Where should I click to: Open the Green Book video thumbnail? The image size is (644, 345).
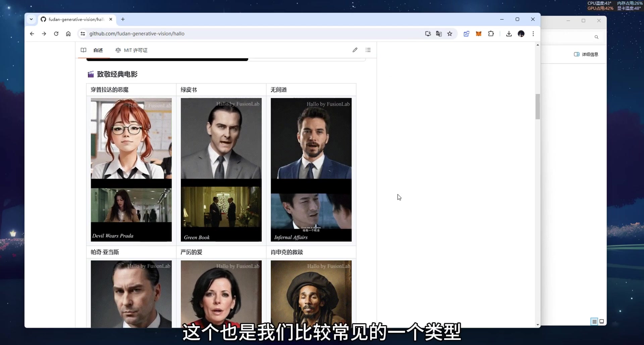click(221, 169)
